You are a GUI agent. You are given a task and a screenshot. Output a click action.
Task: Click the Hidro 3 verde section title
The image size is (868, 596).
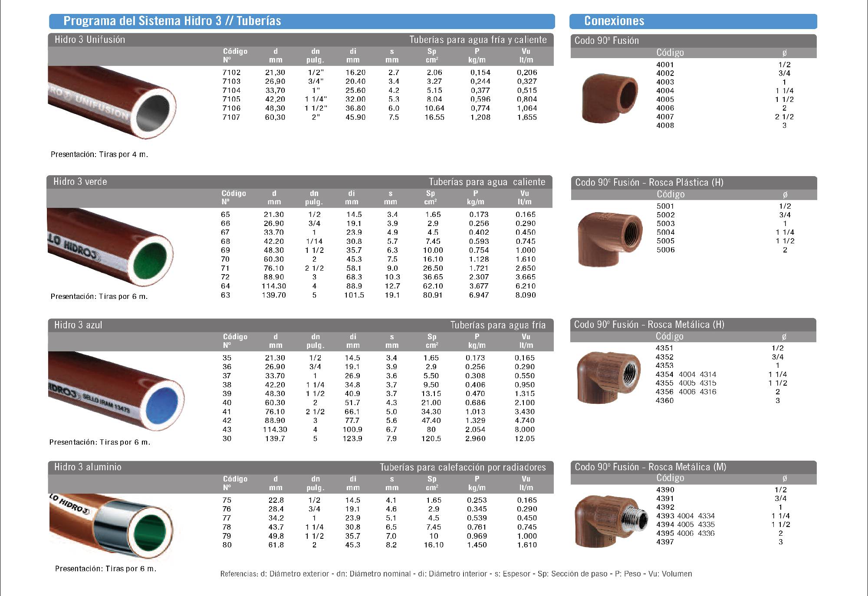pos(80,182)
